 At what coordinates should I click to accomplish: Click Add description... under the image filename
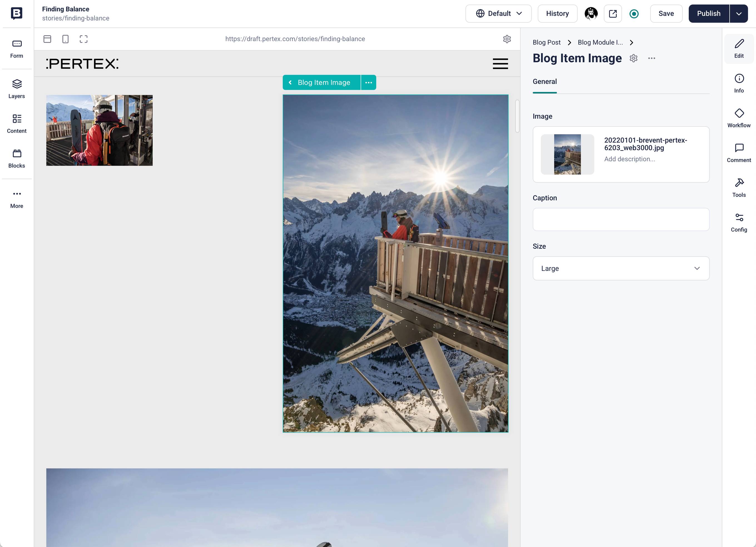(x=629, y=159)
